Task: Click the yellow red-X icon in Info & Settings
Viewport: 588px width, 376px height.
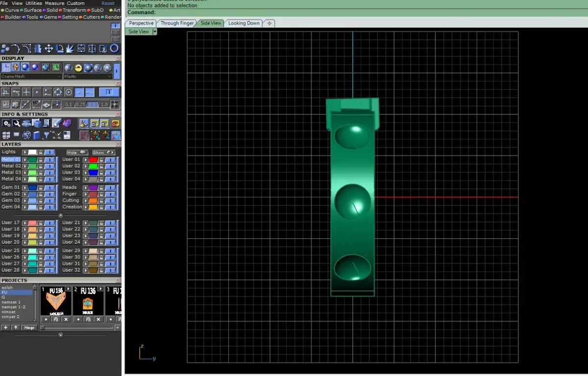Action: (116, 124)
